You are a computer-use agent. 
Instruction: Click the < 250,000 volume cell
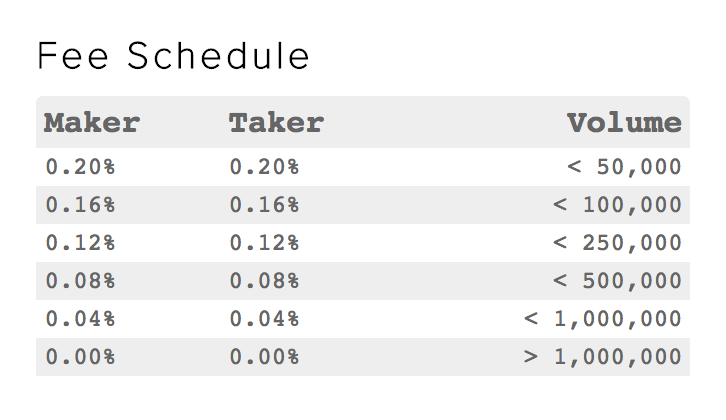coord(616,243)
